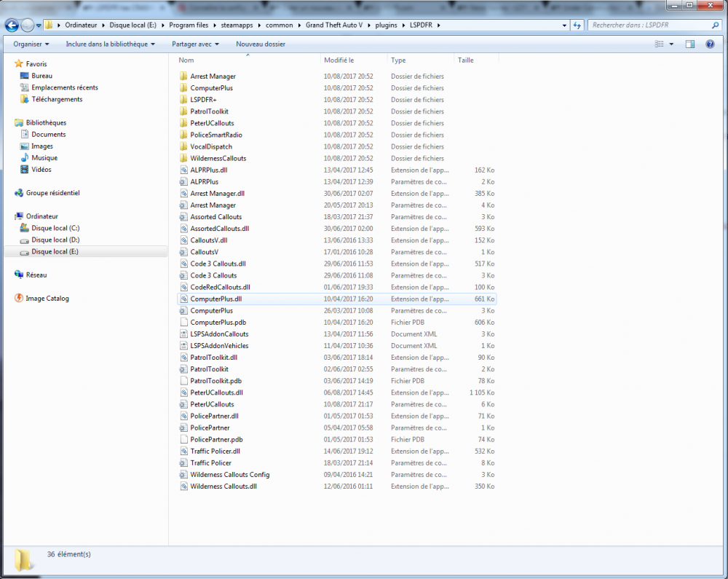
Task: Click the 'Traffic Policer.dll' file icon
Action: tap(184, 451)
